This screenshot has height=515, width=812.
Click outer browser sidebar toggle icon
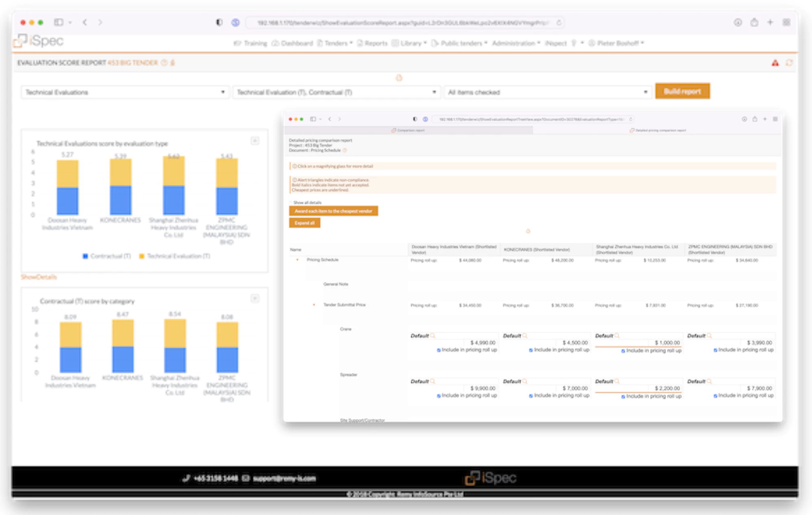[x=59, y=22]
